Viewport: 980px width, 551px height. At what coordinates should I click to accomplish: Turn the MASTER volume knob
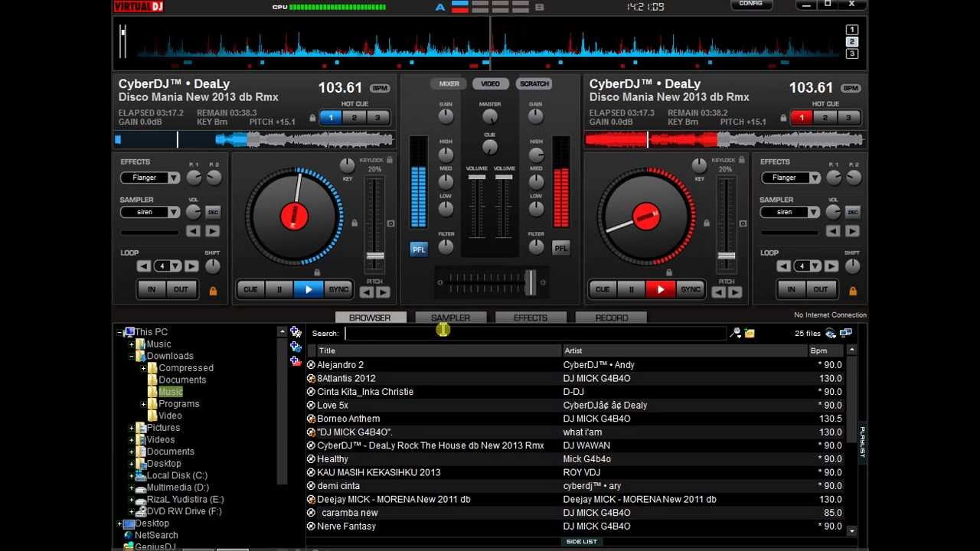(x=490, y=116)
